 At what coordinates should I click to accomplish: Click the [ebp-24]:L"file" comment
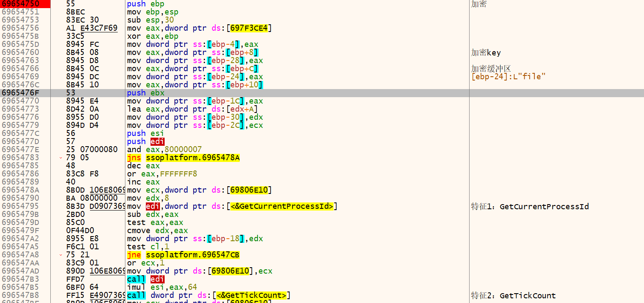tap(508, 77)
